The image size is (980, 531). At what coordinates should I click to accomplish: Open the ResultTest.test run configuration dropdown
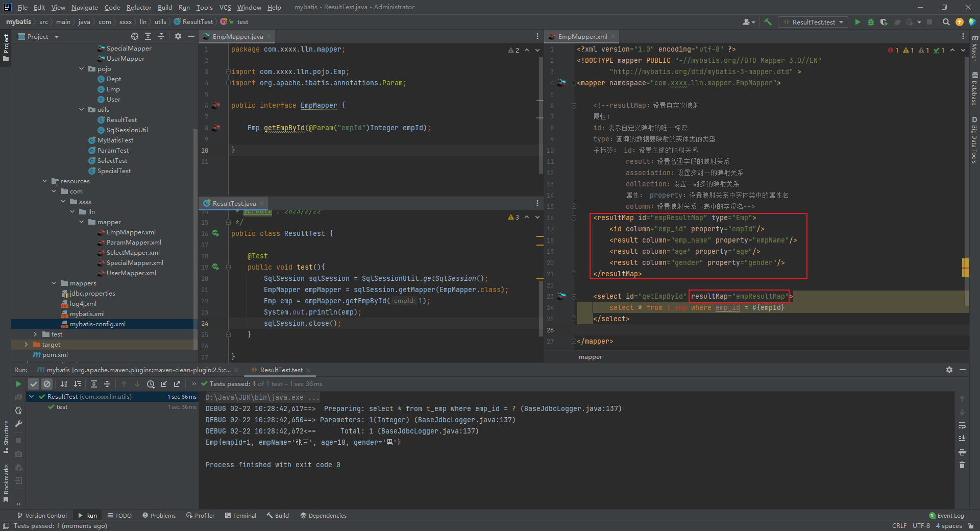coord(813,22)
